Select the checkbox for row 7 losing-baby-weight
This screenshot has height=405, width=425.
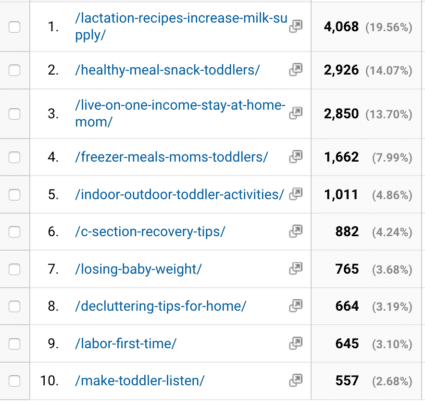click(x=14, y=269)
